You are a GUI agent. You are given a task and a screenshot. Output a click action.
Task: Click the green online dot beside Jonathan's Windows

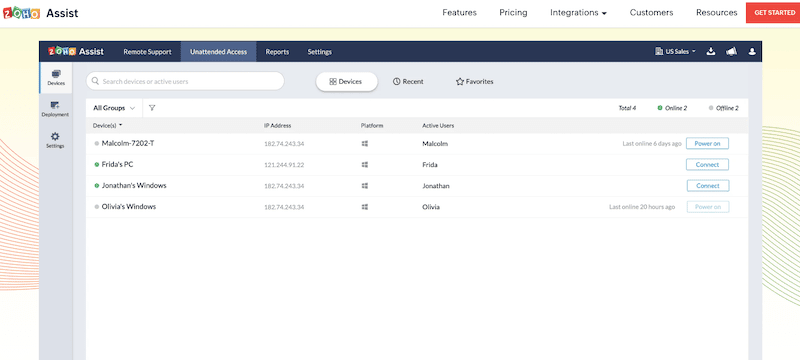97,186
